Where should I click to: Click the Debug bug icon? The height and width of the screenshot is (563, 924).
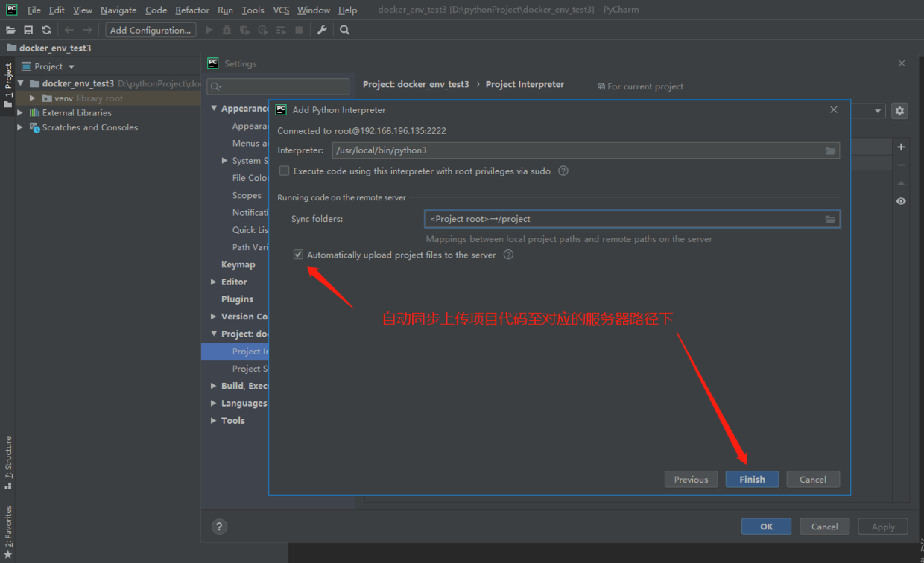pos(227,30)
